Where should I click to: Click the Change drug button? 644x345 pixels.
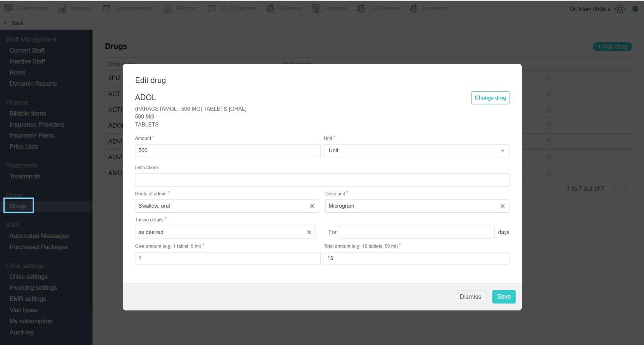(x=490, y=98)
